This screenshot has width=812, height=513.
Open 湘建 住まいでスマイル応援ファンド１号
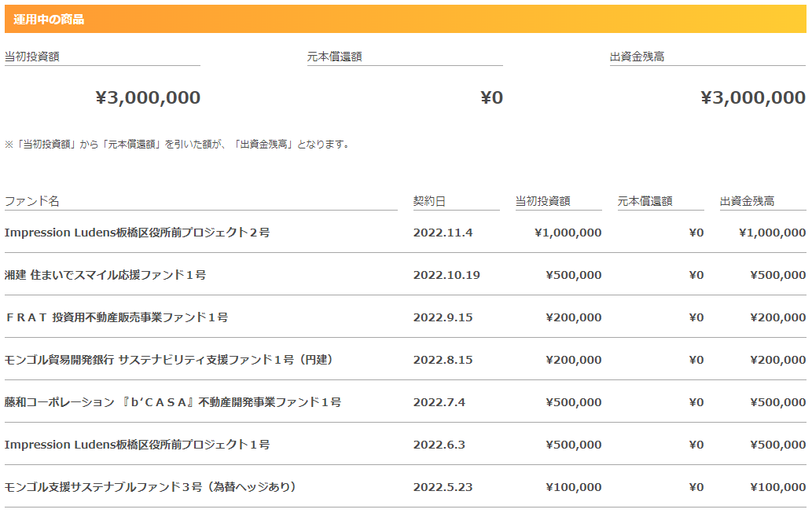click(x=105, y=275)
